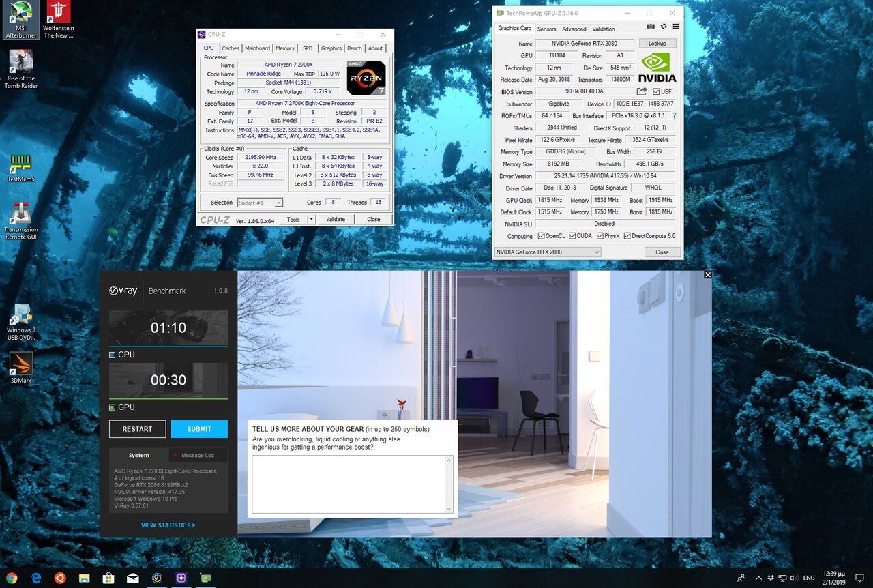The width and height of the screenshot is (873, 588).
Task: Open Transmission Remote GUI shortcut
Action: coord(21,220)
